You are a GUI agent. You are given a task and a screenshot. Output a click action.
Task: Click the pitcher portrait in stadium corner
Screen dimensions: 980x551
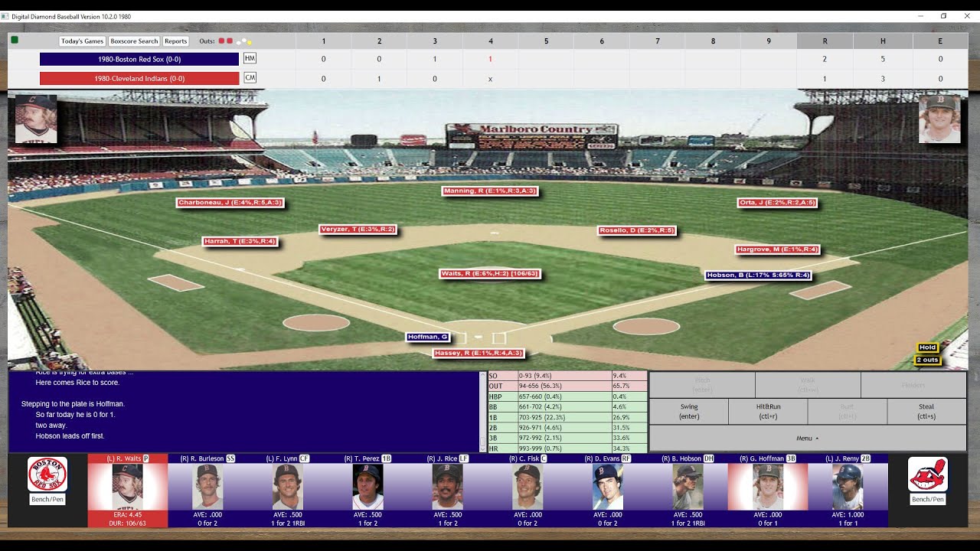pos(36,119)
